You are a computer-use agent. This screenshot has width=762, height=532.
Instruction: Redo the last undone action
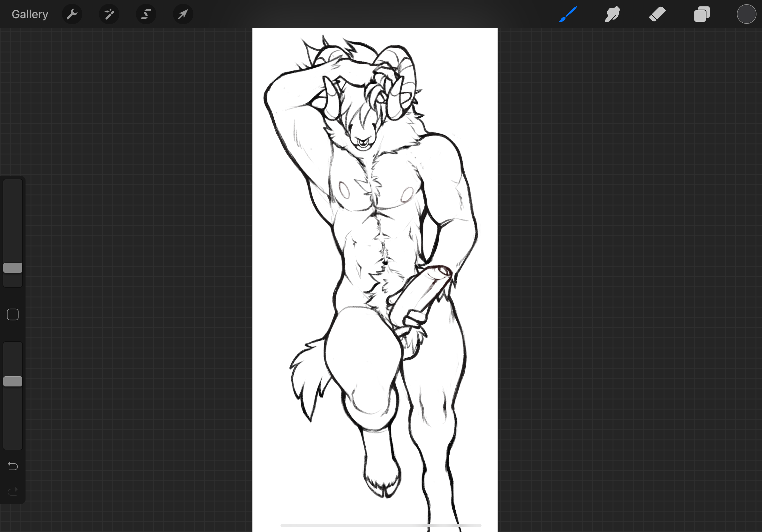pyautogui.click(x=13, y=491)
